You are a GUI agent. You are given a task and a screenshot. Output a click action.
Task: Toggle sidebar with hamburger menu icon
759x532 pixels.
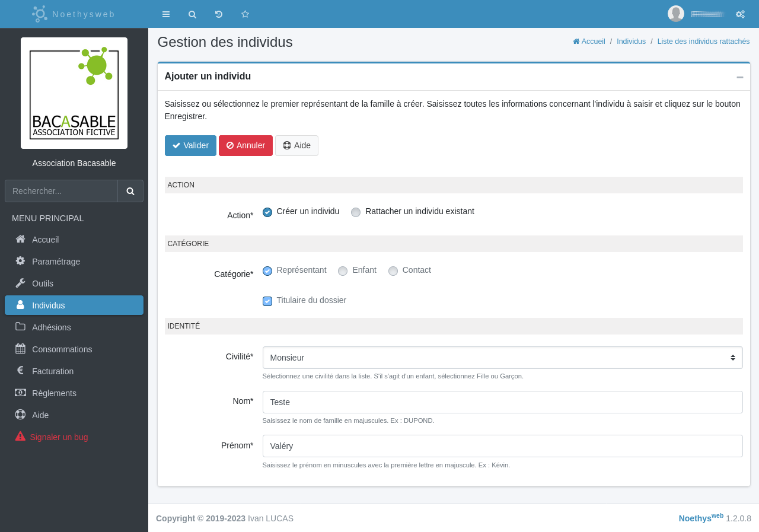(x=166, y=14)
